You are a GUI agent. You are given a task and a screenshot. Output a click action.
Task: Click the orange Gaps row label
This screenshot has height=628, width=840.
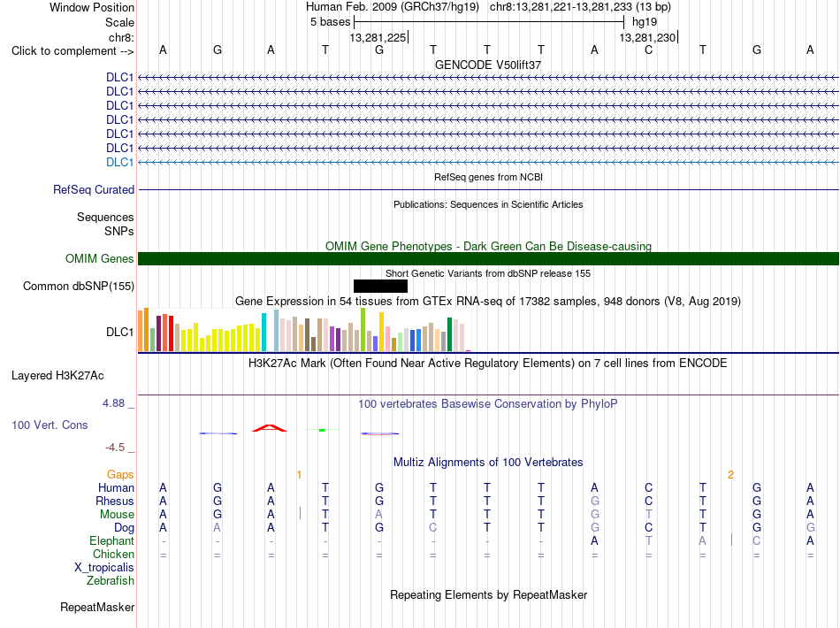click(x=120, y=475)
